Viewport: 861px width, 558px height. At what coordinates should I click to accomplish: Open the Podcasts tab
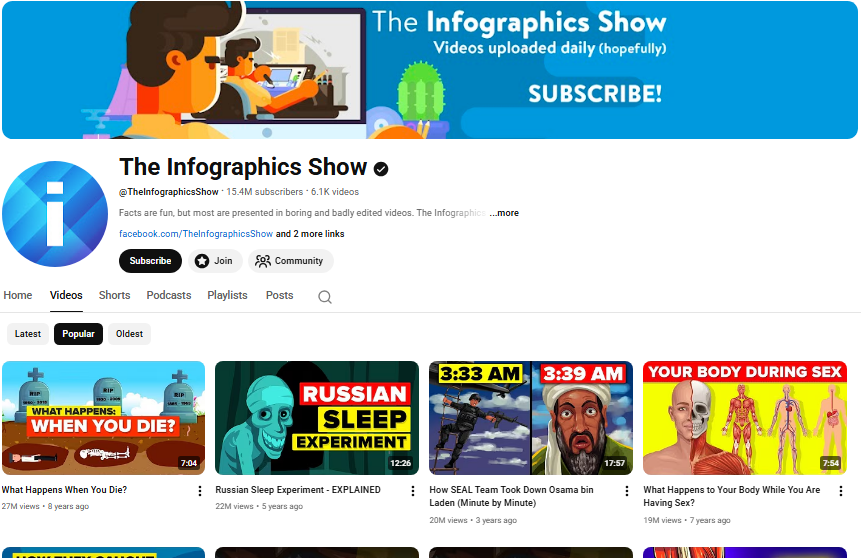(169, 295)
